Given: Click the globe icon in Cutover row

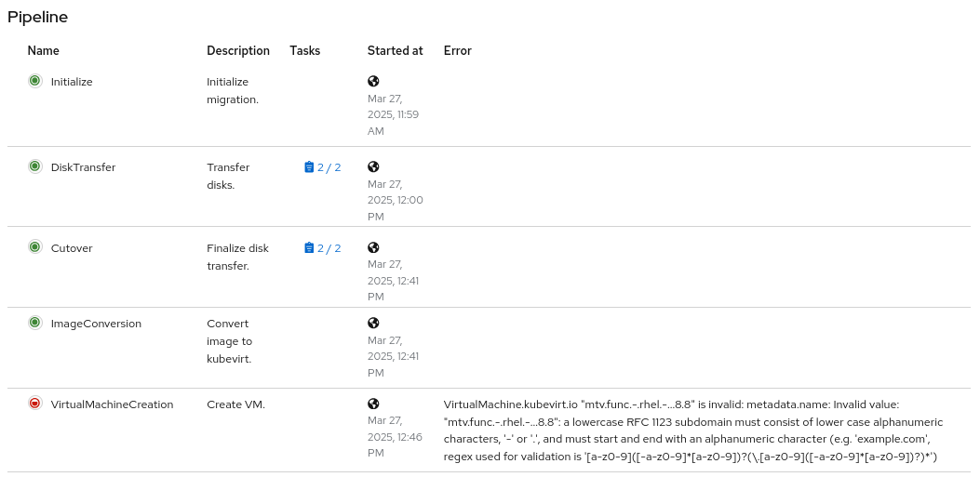Looking at the screenshot, I should tap(373, 247).
